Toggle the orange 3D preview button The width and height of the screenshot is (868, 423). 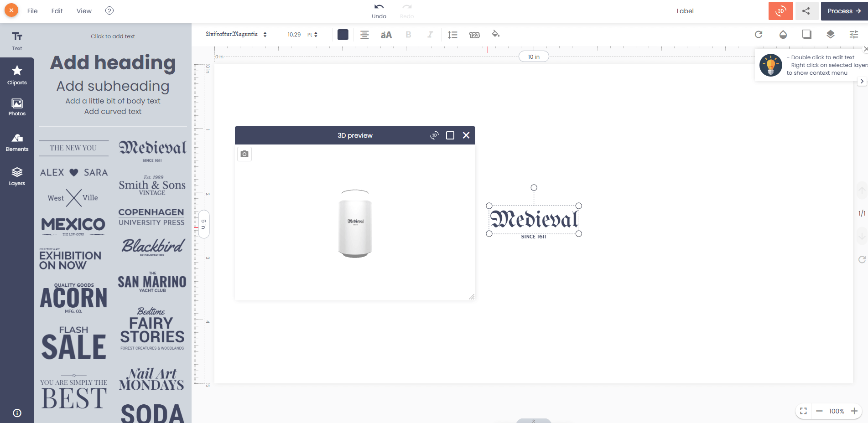pyautogui.click(x=780, y=11)
